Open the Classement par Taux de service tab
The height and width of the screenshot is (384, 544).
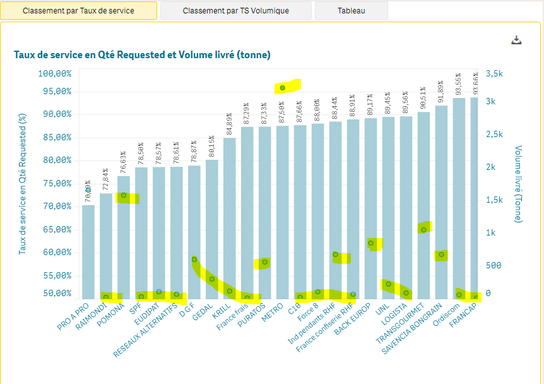pyautogui.click(x=78, y=11)
